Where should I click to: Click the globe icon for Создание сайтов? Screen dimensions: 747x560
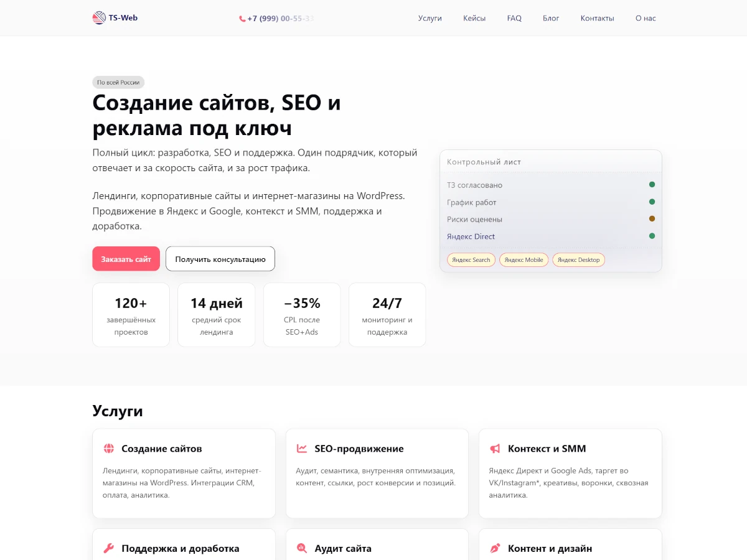point(109,449)
